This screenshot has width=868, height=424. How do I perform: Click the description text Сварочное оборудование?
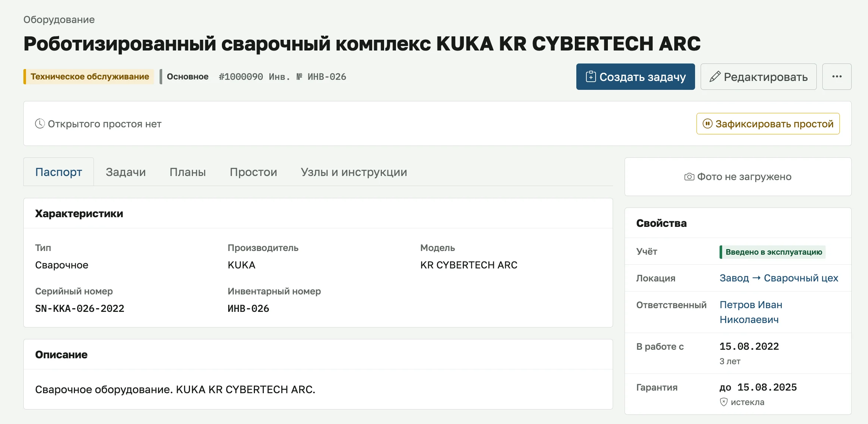click(x=175, y=389)
